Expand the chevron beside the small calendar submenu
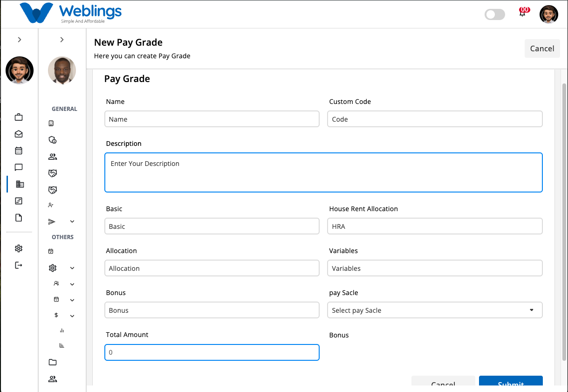Image resolution: width=568 pixels, height=392 pixels. [x=72, y=300]
